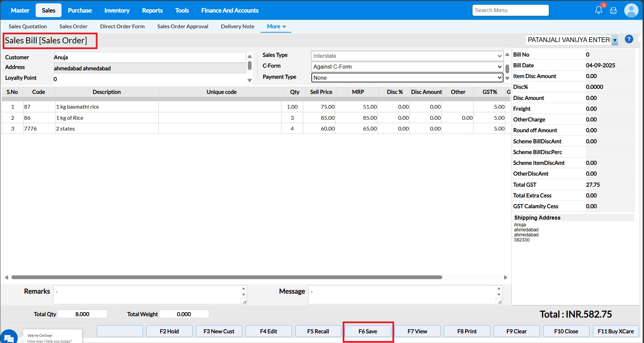
Task: Click the blue help question mark icon
Action: pos(629,39)
